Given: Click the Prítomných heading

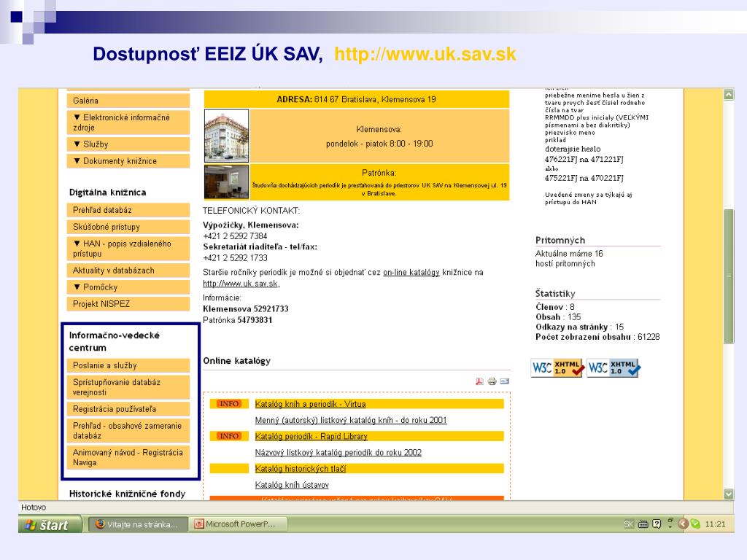Looking at the screenshot, I should click(560, 240).
